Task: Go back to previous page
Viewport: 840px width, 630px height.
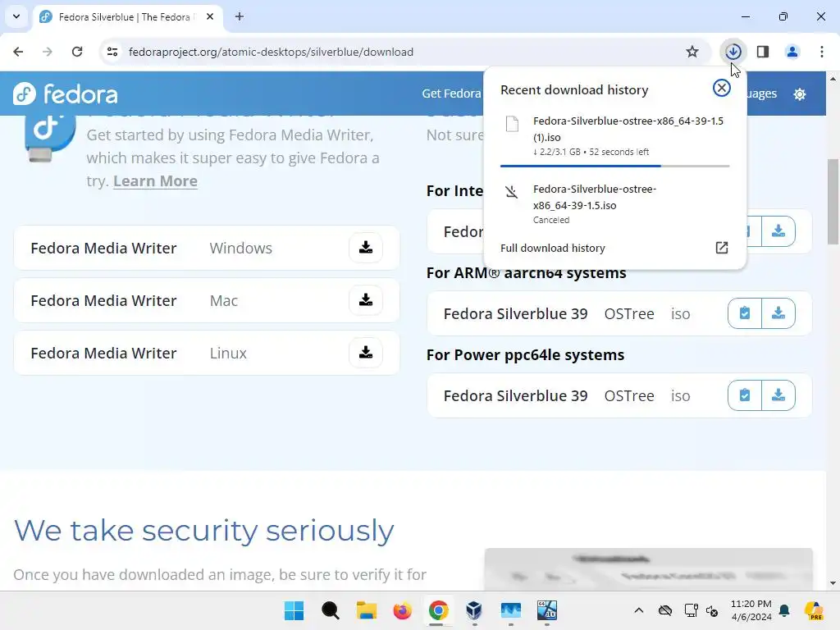Action: click(18, 52)
